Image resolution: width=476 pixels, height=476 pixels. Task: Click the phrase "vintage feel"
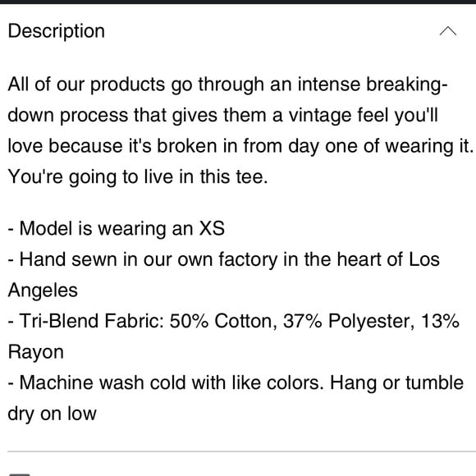320,116
